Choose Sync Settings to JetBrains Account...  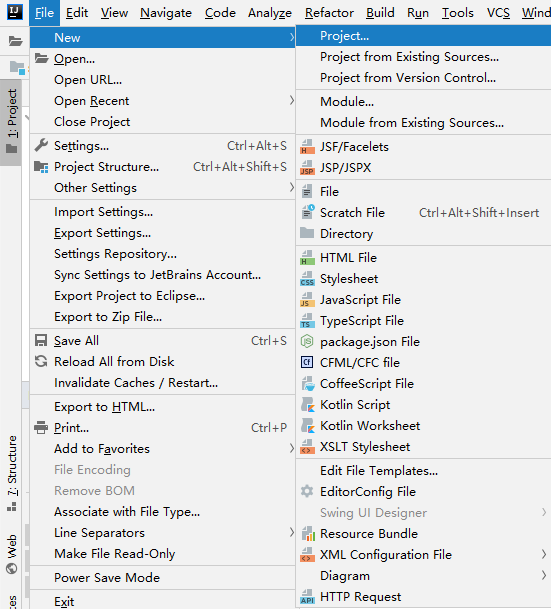pyautogui.click(x=162, y=275)
